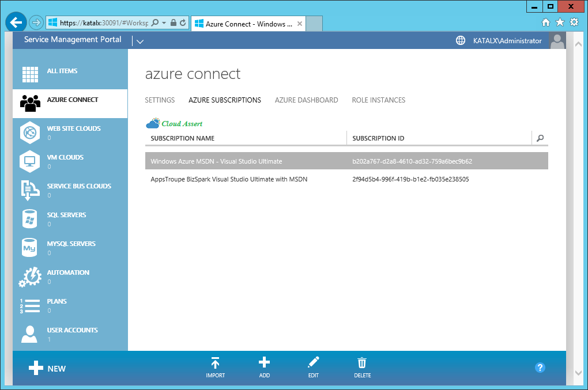Viewport: 588px width, 390px height.
Task: Select the Windows Azure MSDN subscription row
Action: click(x=346, y=161)
